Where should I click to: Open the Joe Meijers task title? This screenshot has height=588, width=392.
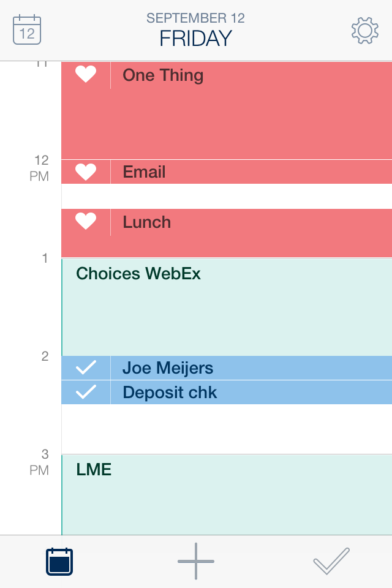(x=168, y=367)
